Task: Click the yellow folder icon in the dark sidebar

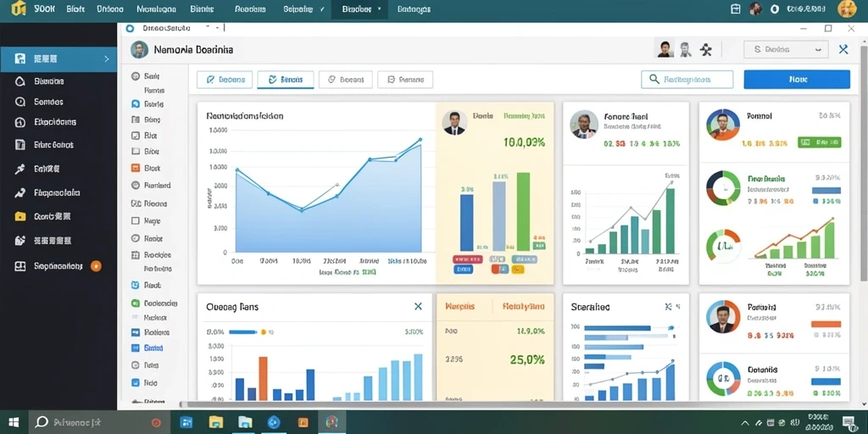Action: (x=20, y=216)
